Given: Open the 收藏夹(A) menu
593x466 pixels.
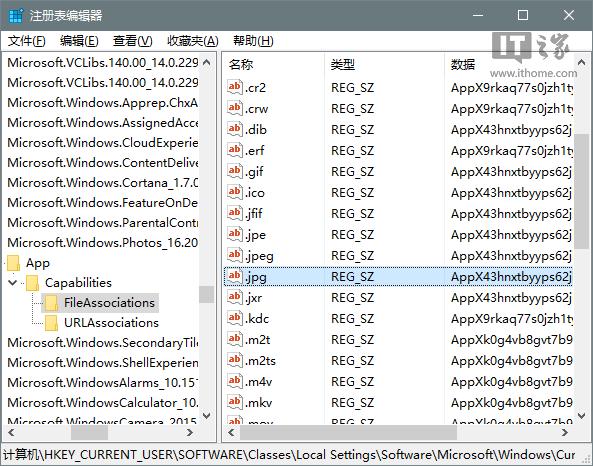Looking at the screenshot, I should (x=192, y=41).
